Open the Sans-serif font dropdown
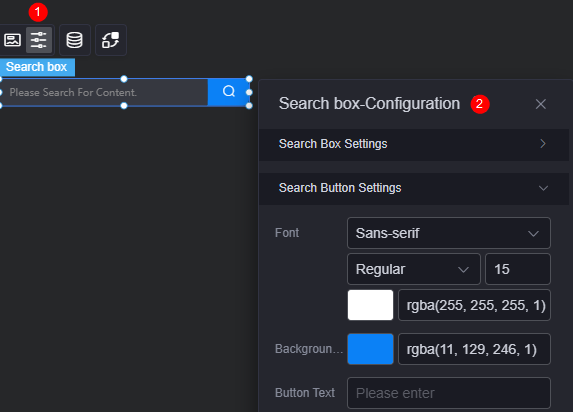Viewport: 573px width, 412px height. 448,233
